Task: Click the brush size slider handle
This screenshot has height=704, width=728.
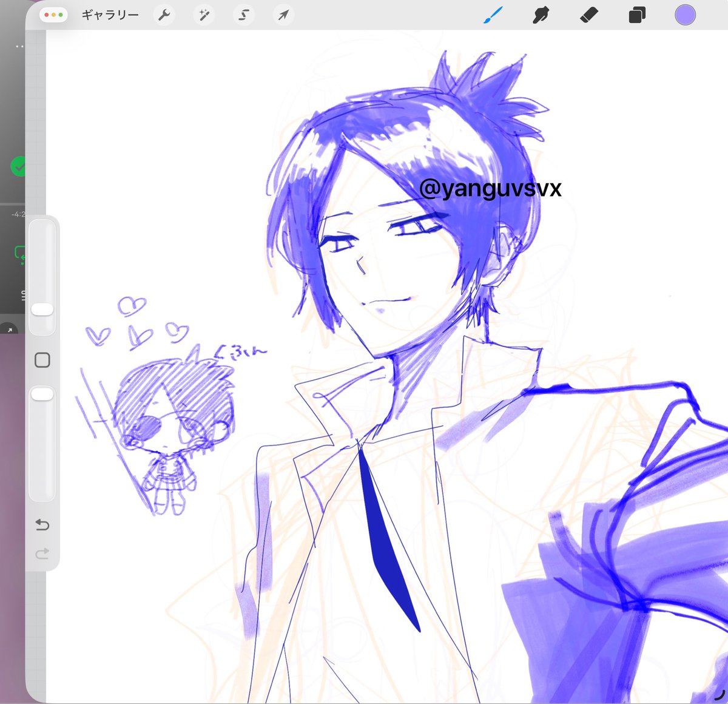Action: click(x=42, y=310)
